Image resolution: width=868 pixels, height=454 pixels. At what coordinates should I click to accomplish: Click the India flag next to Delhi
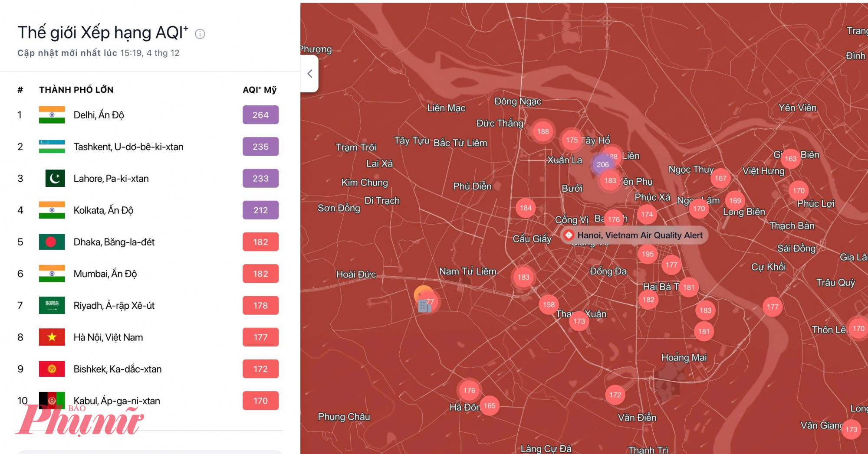pyautogui.click(x=52, y=115)
